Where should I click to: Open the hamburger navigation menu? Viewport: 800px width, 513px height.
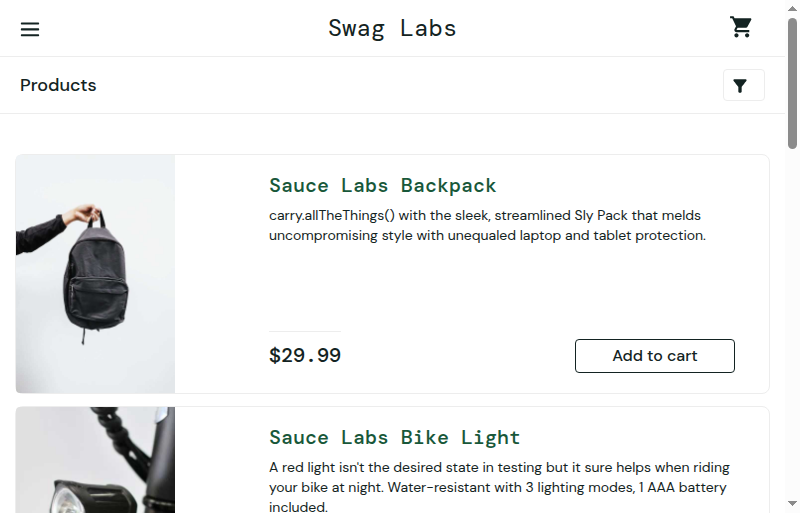coord(30,29)
